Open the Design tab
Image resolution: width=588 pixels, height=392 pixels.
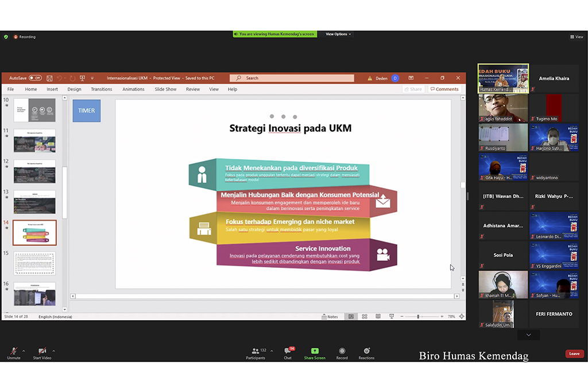[x=74, y=89]
